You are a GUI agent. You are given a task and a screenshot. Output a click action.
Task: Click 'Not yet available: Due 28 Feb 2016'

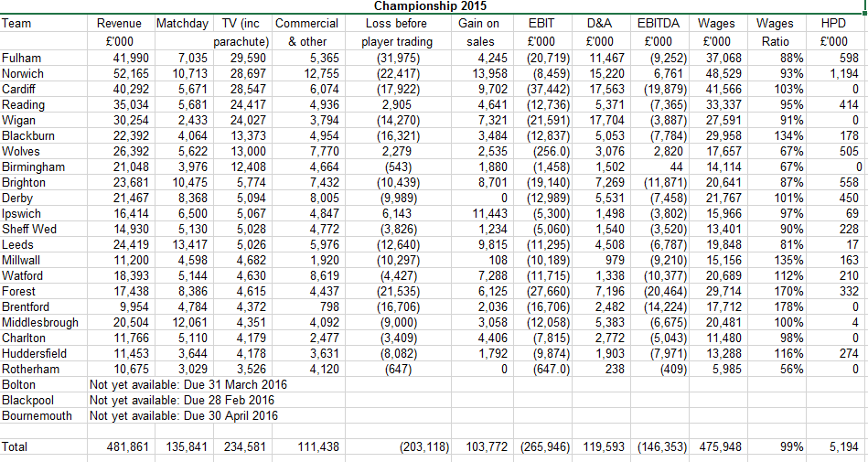coord(182,400)
